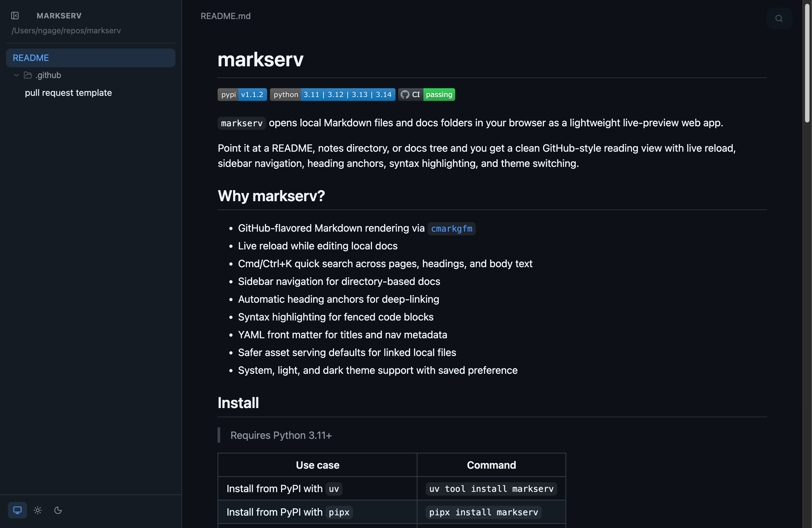Viewport: 812px width, 528px height.
Task: Collapse the sidebar with the panel icon
Action: [x=15, y=16]
